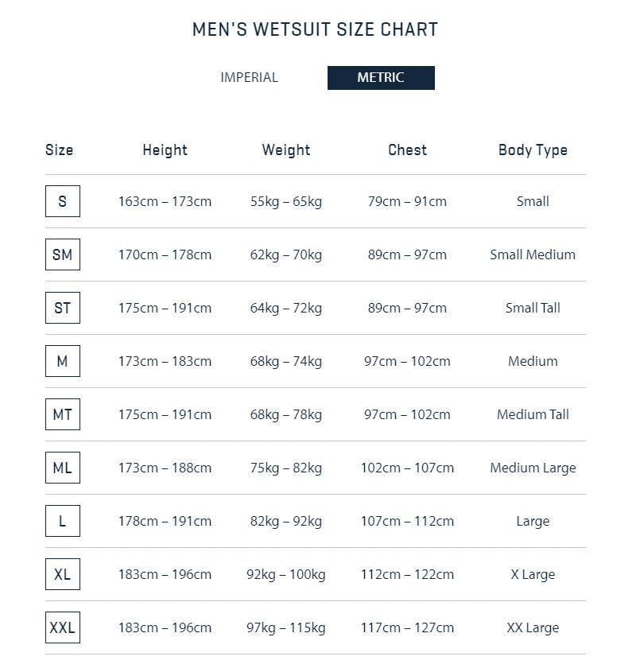Click the 92kg – 100kg weight cell

[286, 575]
